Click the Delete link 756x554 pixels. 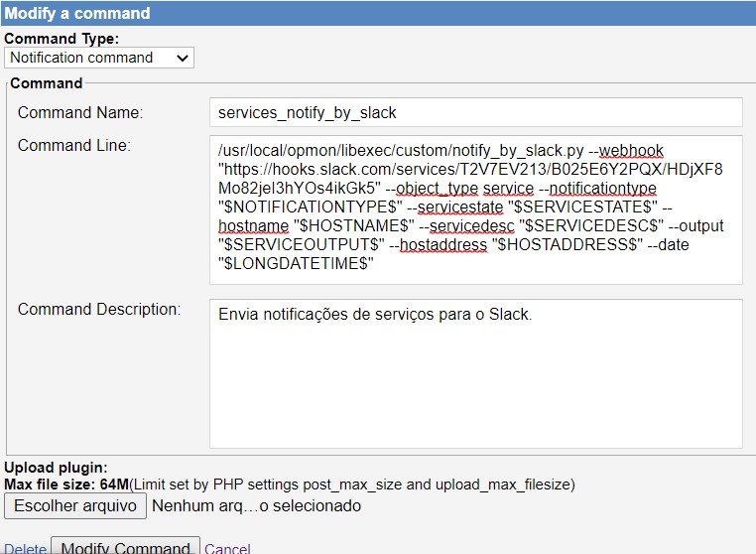click(25, 548)
